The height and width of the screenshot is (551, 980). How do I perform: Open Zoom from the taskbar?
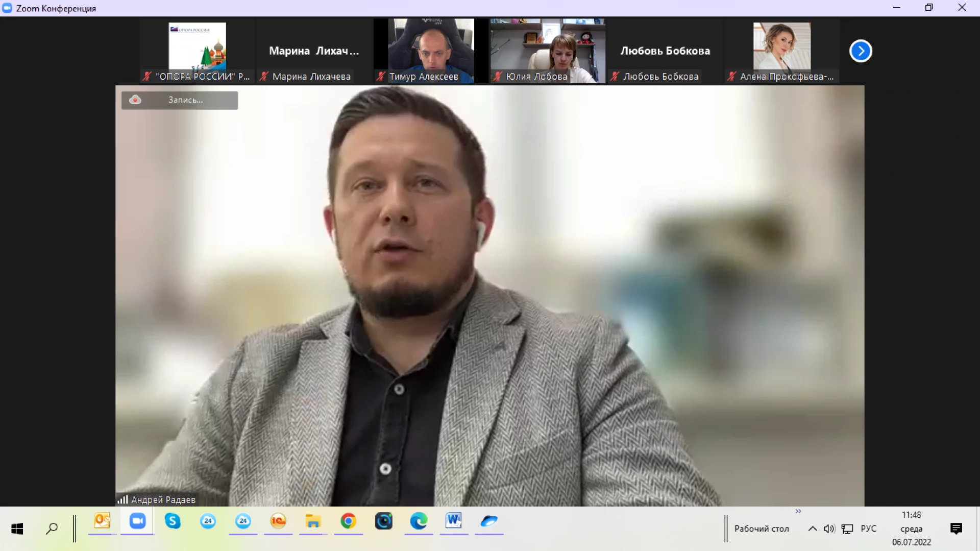click(137, 521)
